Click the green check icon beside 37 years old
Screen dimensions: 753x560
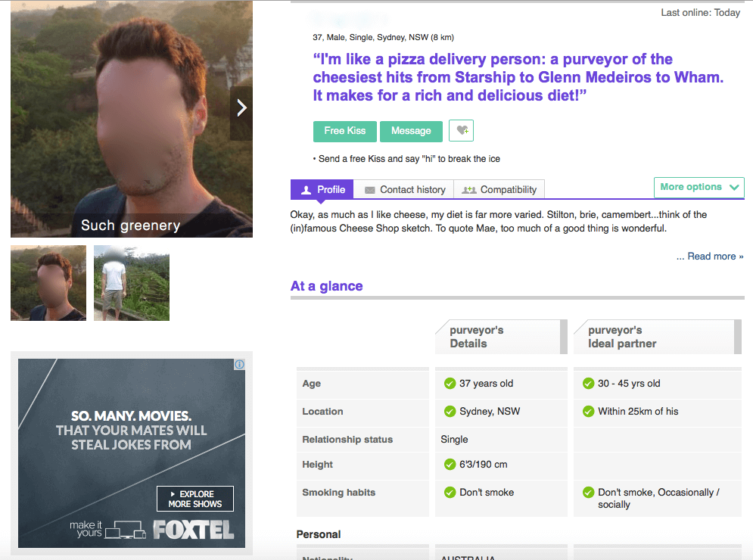click(450, 384)
